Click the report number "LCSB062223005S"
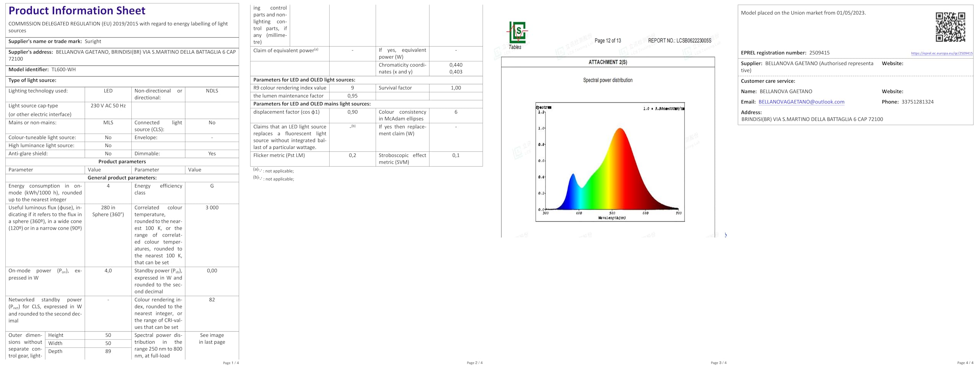The width and height of the screenshot is (980, 366). (694, 41)
